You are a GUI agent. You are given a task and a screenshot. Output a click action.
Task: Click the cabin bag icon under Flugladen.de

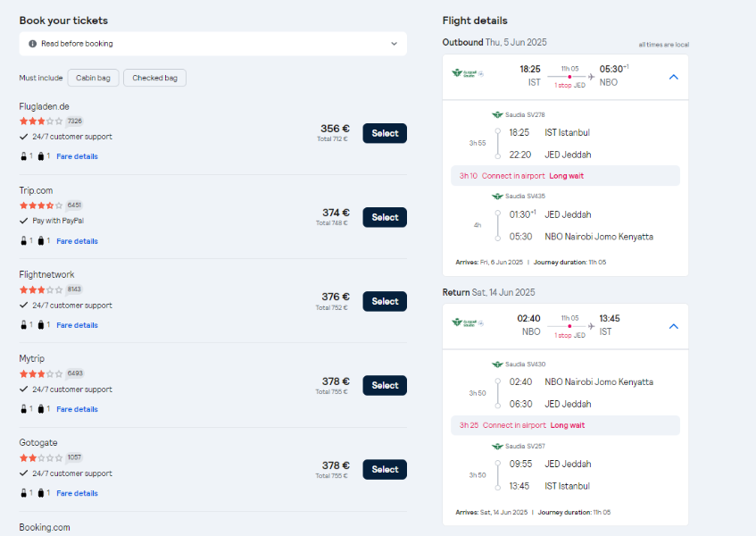tap(23, 156)
